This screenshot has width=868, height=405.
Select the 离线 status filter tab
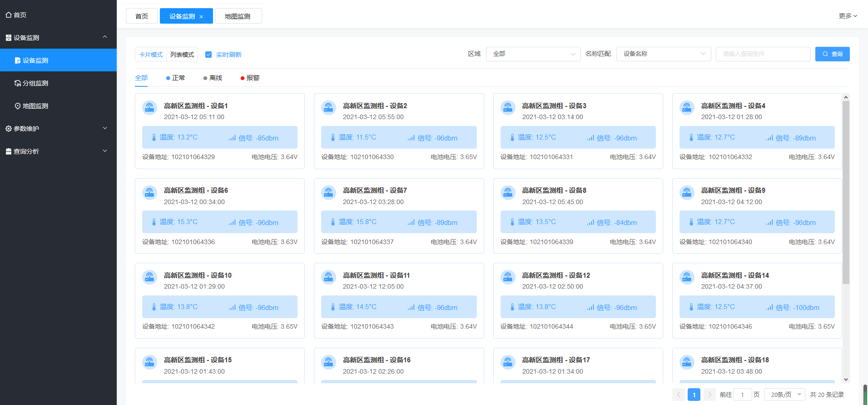(213, 78)
